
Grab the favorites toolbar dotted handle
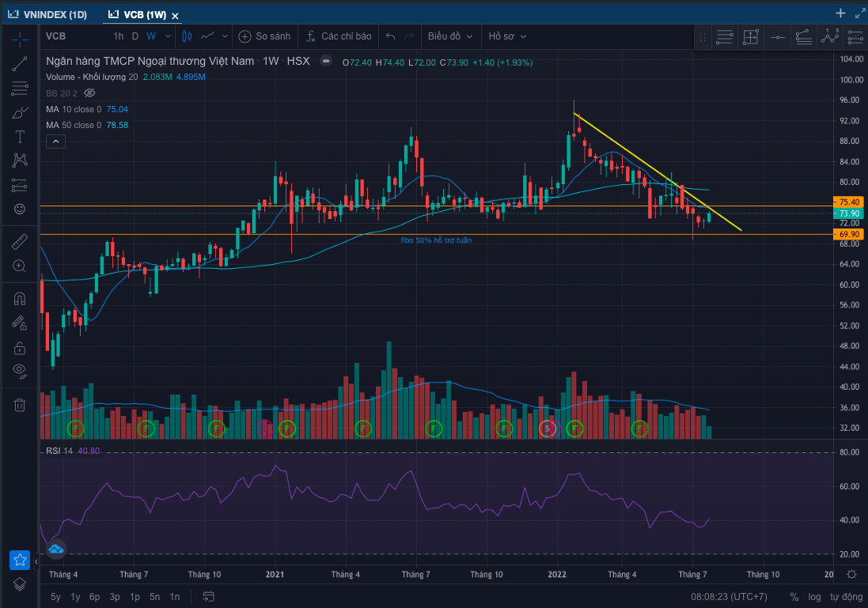coord(703,37)
